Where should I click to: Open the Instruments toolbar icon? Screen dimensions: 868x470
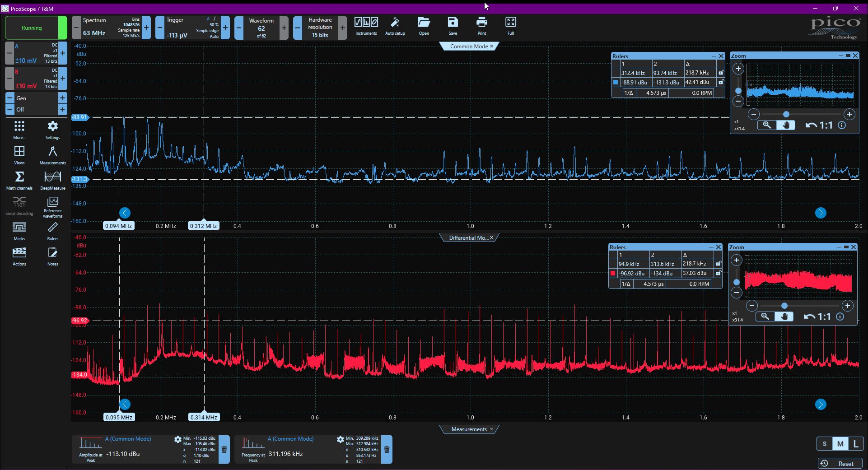tap(366, 26)
